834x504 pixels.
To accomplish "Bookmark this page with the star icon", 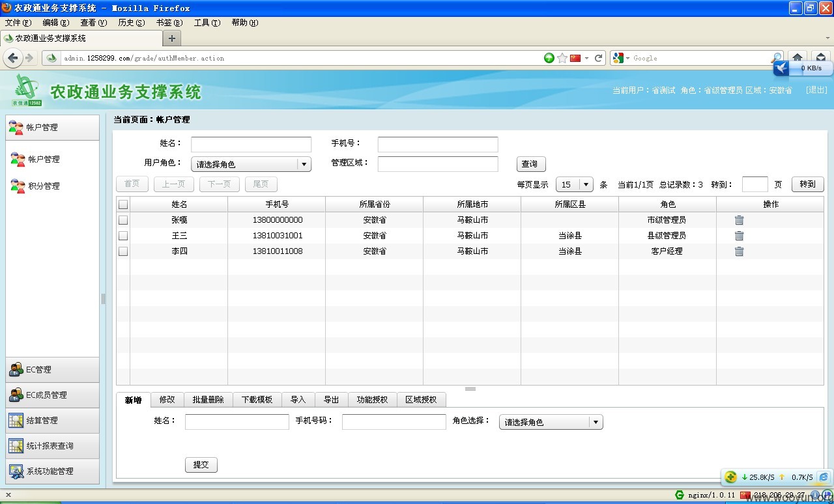I will coord(562,58).
